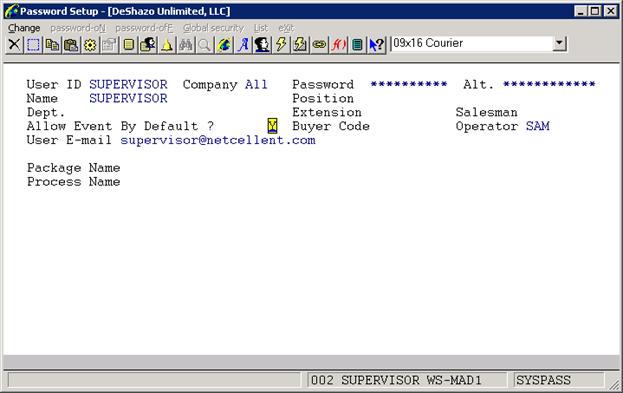Click the Password asterisks field
The height and width of the screenshot is (393, 623).
[x=409, y=84]
